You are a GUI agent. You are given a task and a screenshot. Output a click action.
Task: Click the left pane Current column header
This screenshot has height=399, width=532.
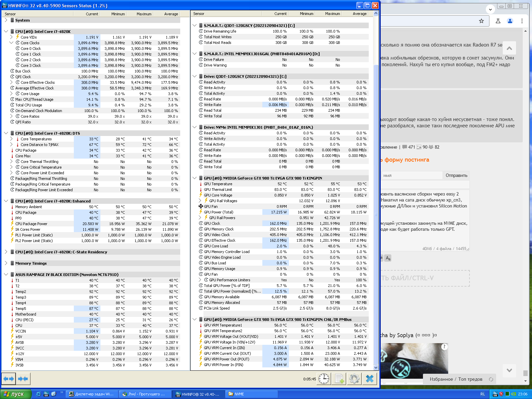87,14
